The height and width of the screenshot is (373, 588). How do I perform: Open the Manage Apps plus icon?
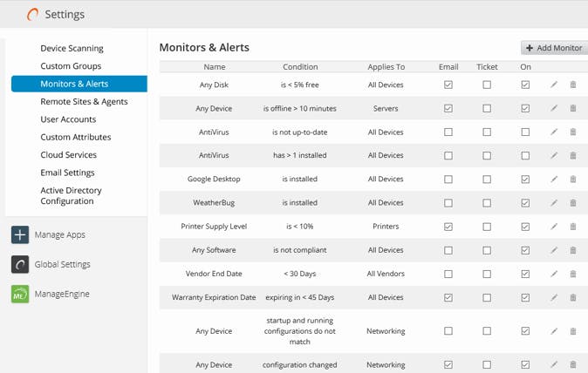[20, 235]
